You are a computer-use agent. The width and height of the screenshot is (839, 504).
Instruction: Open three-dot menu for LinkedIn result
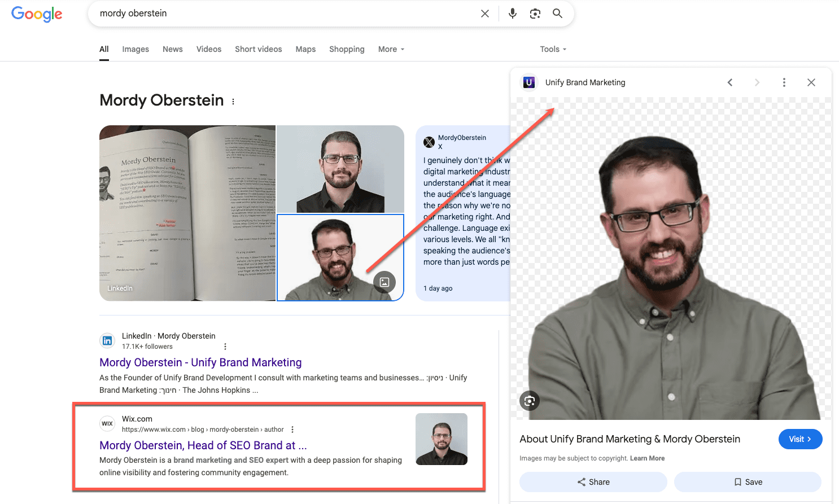click(225, 347)
